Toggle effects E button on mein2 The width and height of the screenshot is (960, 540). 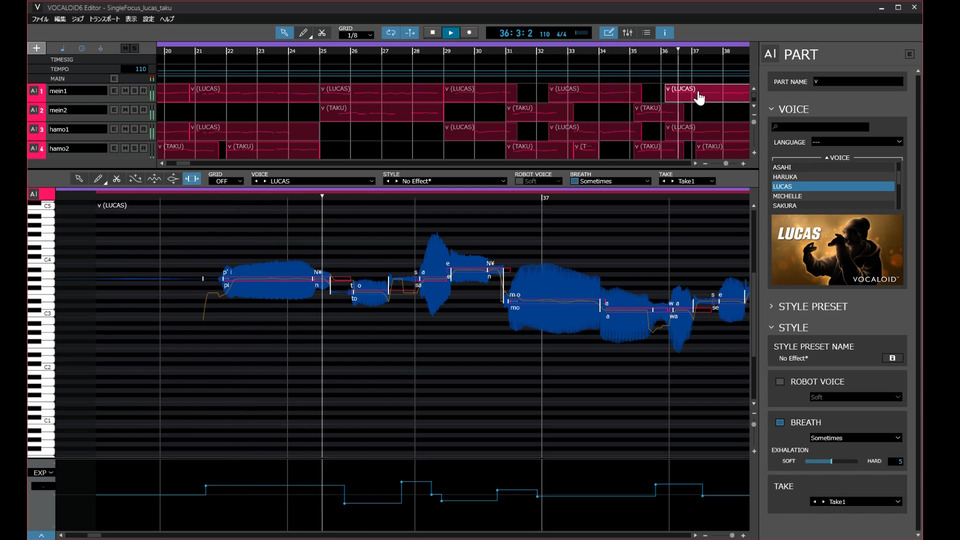114,110
